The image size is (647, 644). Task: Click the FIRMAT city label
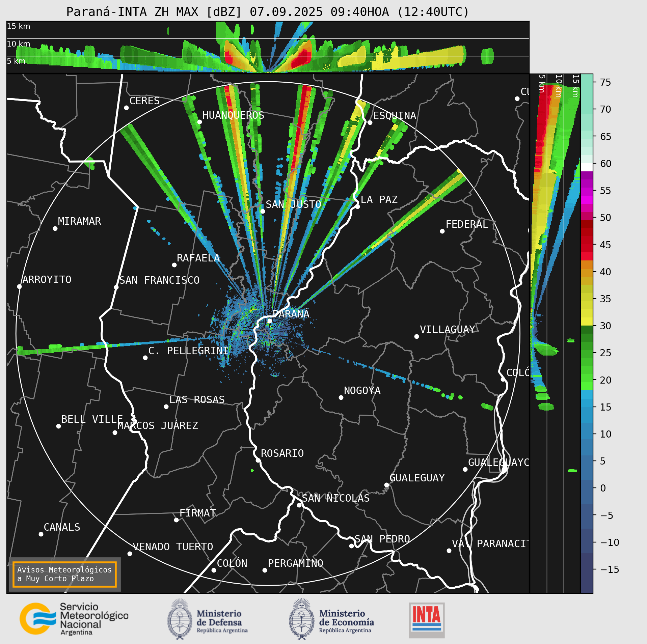point(197,513)
